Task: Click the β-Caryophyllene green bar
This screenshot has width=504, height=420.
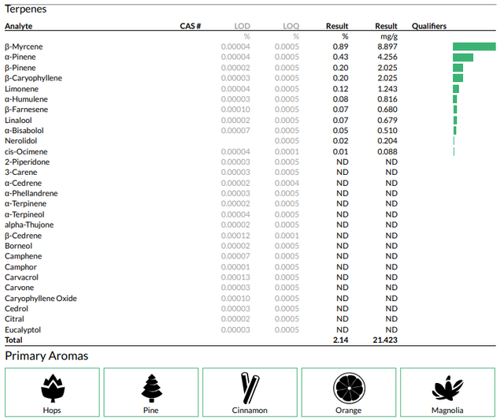Action: pyautogui.click(x=458, y=78)
